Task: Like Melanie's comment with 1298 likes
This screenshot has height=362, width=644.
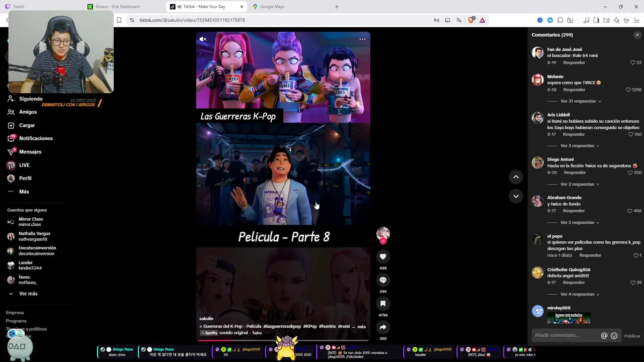Action: click(x=628, y=89)
